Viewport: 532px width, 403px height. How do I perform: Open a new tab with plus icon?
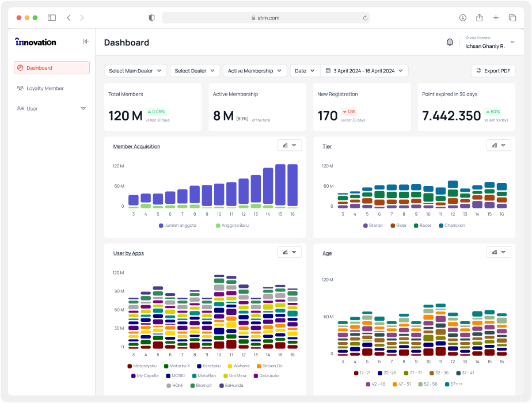[496, 18]
